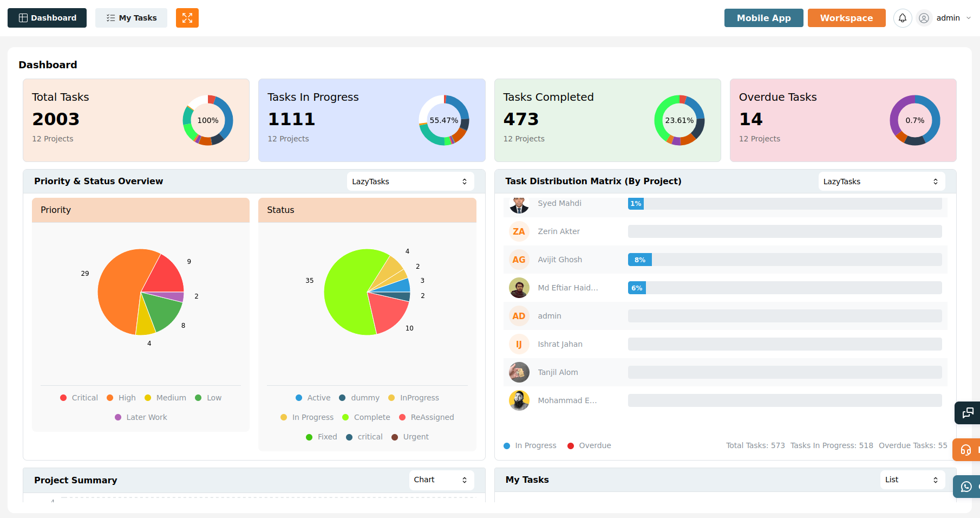Open the List dropdown in My Tasks
Viewport: 980px width, 518px height.
912,480
